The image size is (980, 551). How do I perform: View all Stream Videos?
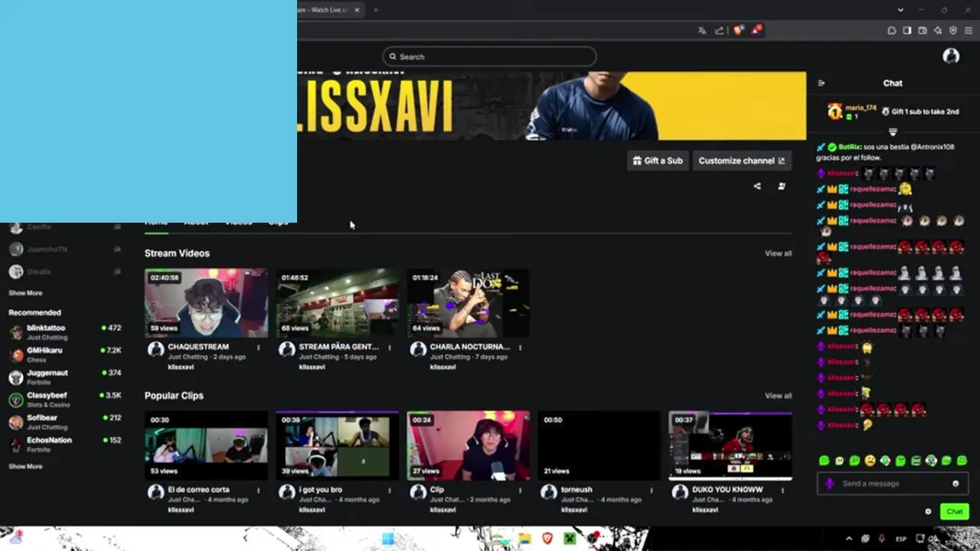778,253
